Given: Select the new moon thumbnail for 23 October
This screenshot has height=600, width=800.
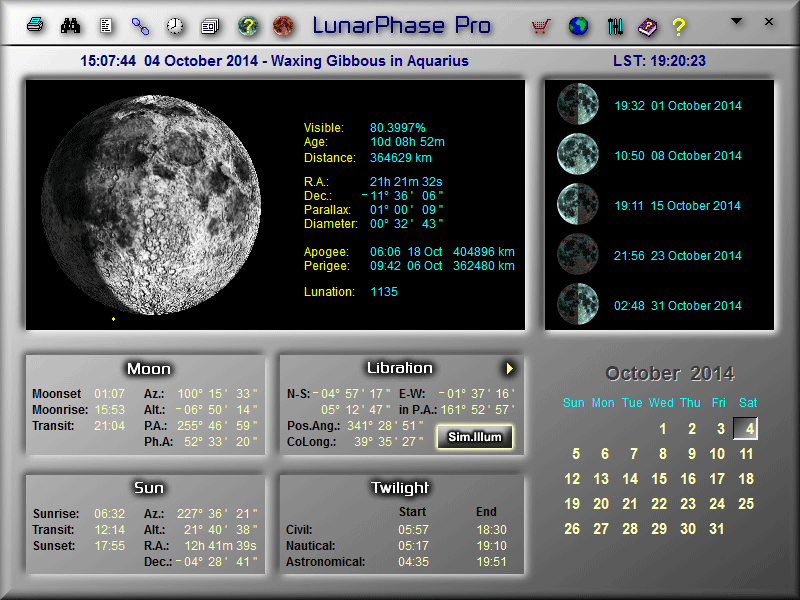Looking at the screenshot, I should click(x=578, y=254).
